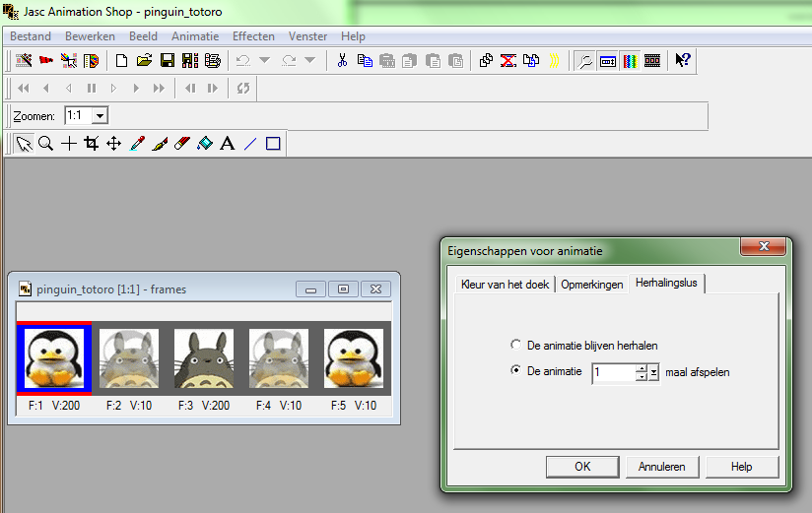Open the Effecten menu
This screenshot has width=812, height=513.
(253, 36)
